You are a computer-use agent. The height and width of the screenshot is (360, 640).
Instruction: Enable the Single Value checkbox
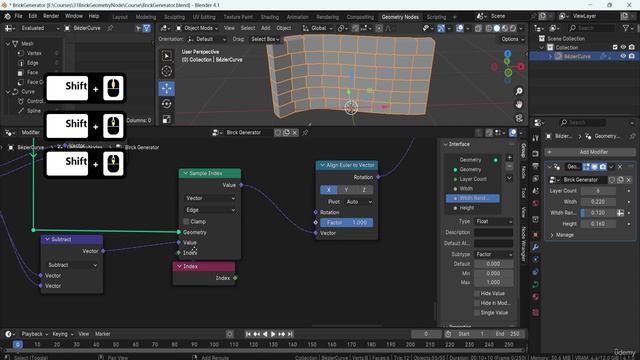tap(477, 313)
